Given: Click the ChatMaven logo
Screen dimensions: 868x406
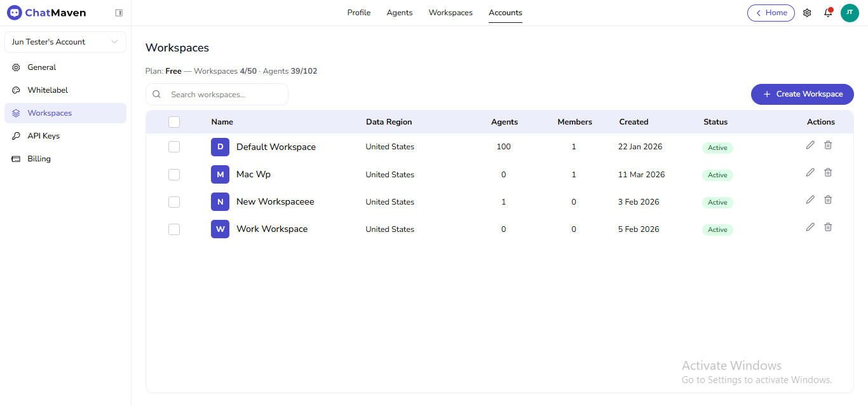Looking at the screenshot, I should click(46, 12).
